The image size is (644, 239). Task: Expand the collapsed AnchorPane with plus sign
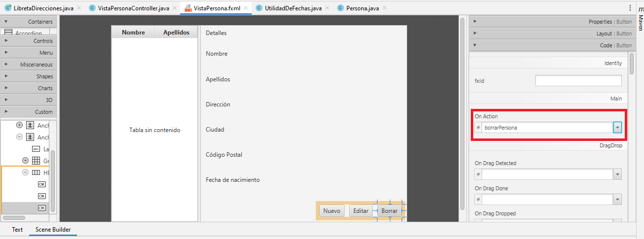(x=19, y=125)
